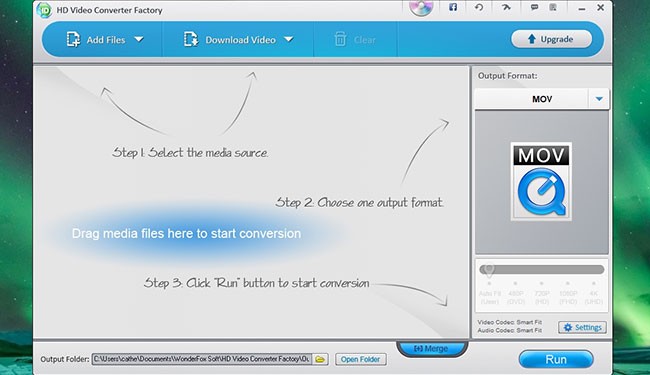
Task: Click the Add Files toolbar button
Action: coord(96,39)
